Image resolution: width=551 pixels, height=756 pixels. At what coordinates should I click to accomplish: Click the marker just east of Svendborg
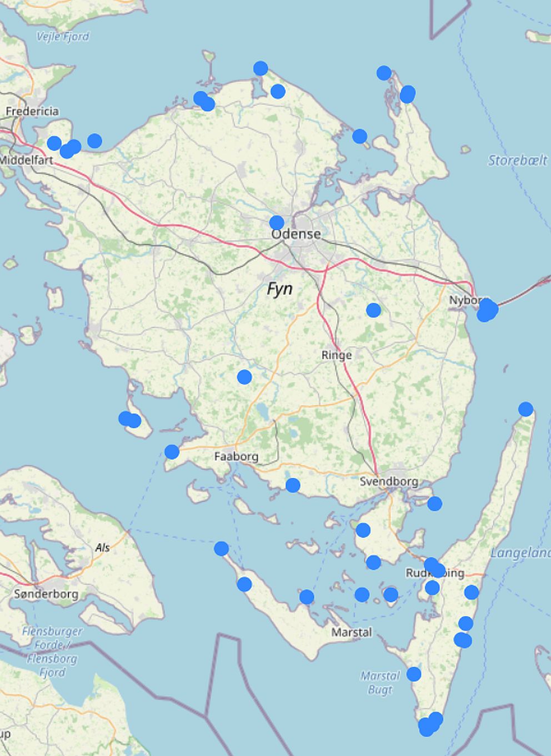pos(434,504)
